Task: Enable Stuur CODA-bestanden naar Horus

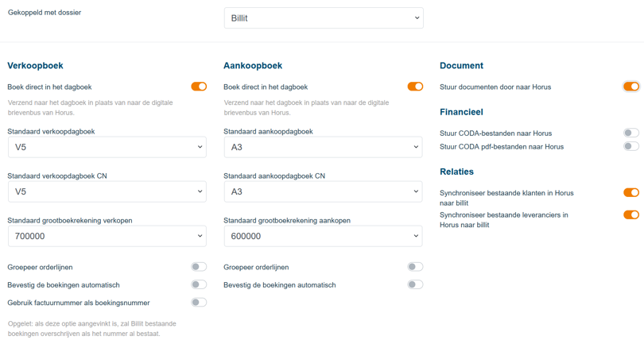Action: click(x=631, y=133)
